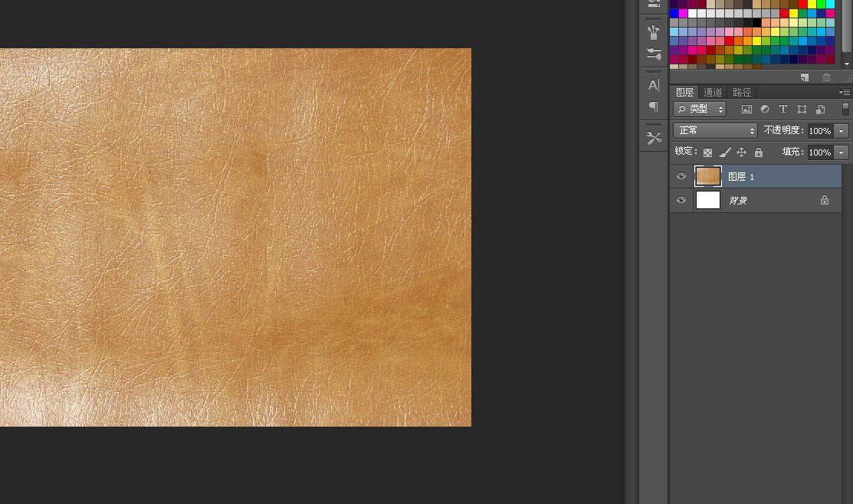Open the Paragraph panel icon
Screen dimensions: 853x504
(x=653, y=106)
